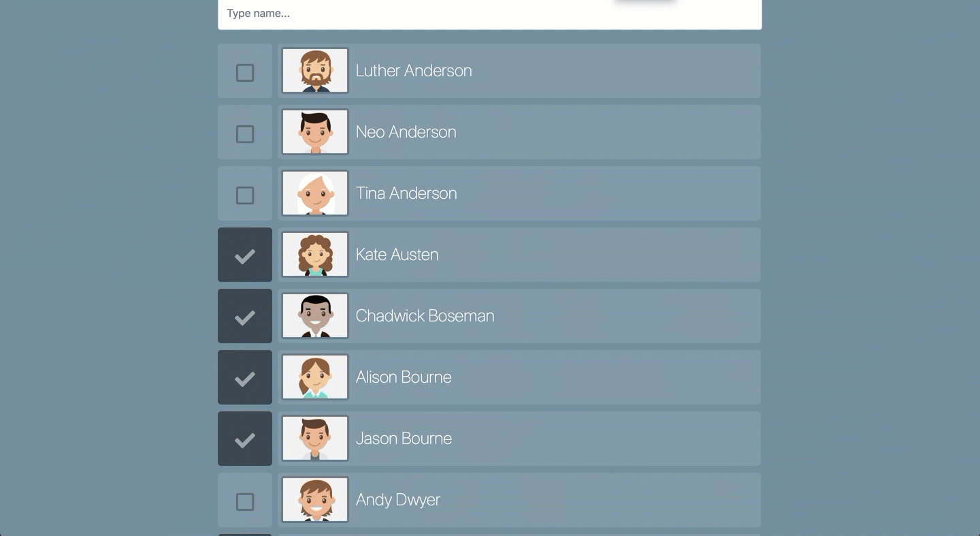Click Tina Anderson's white-haired avatar
Viewport: 980px width, 536px height.
pyautogui.click(x=315, y=193)
